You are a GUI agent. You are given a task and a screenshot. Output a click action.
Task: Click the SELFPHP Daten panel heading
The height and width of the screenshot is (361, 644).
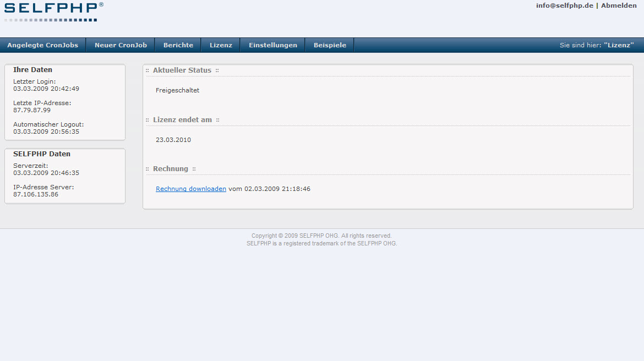coord(42,154)
